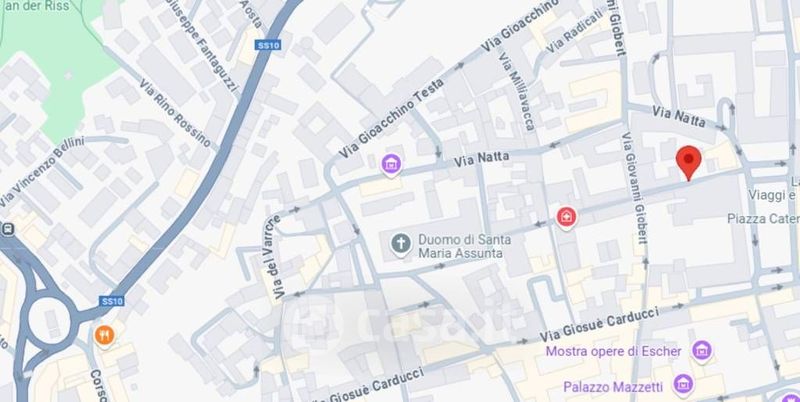The image size is (800, 402).
Task: Select the Via Rino Rossino street label
Action: (x=175, y=114)
